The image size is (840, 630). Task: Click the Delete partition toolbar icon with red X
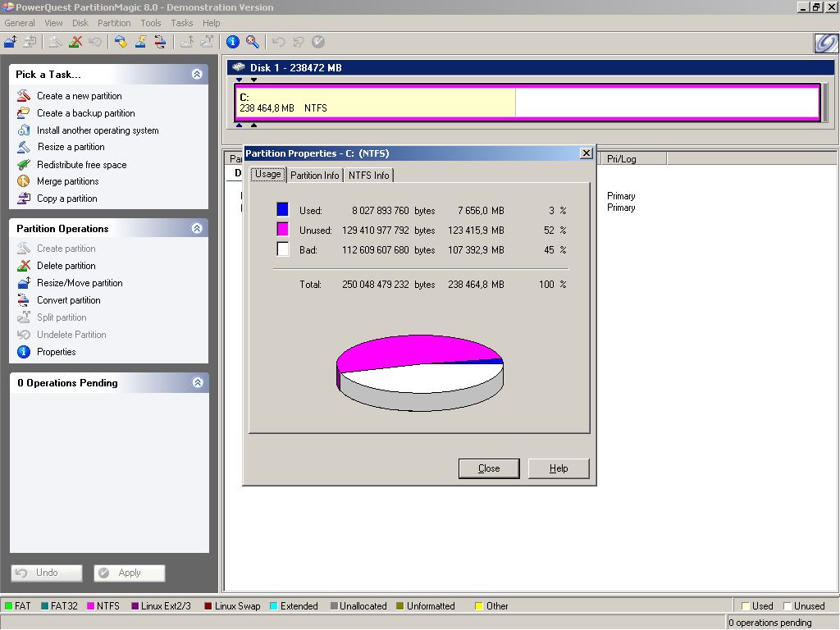[x=75, y=42]
